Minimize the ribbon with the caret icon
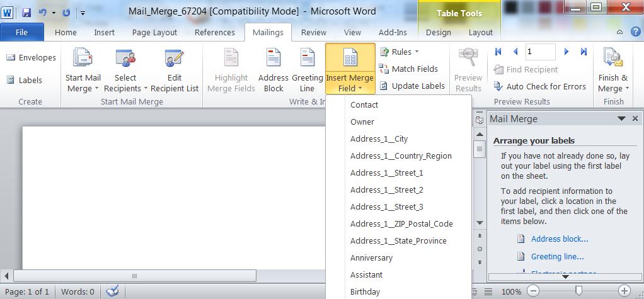 coord(620,32)
